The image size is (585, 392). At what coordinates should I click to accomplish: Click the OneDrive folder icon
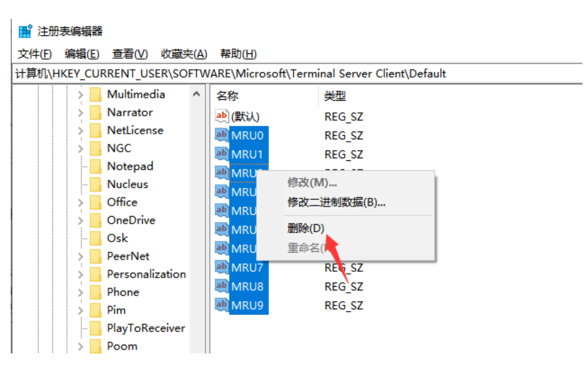[96, 220]
